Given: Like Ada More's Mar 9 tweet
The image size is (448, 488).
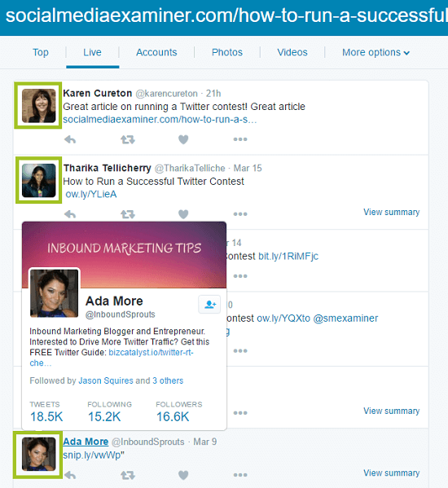Looking at the screenshot, I should (x=183, y=475).
